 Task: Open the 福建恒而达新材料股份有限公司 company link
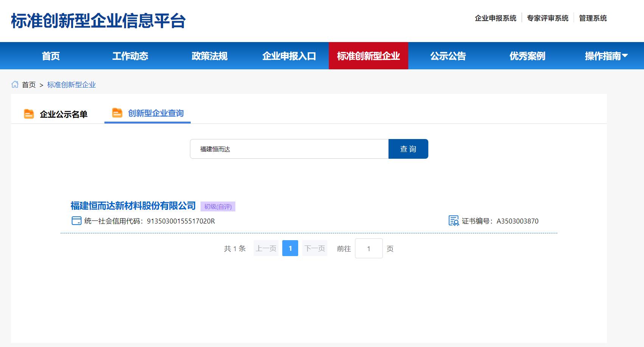[133, 206]
